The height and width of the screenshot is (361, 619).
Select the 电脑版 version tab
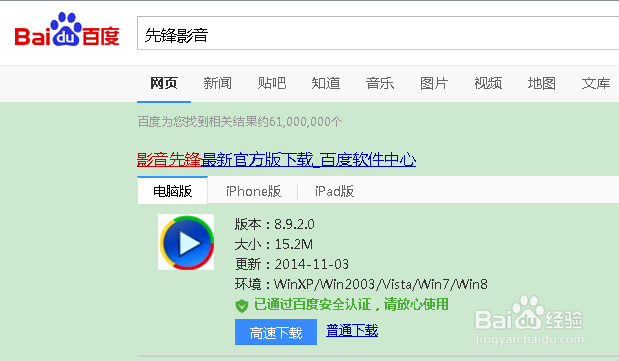tap(173, 191)
